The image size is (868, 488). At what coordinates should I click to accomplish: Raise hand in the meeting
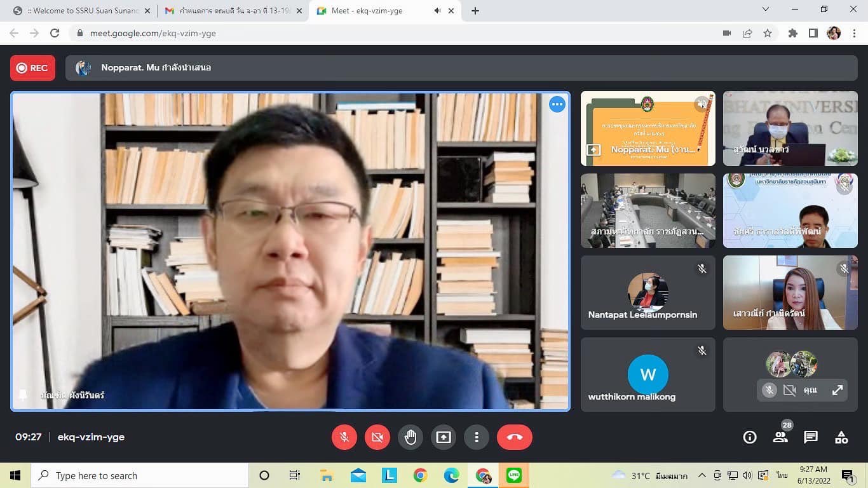point(410,437)
